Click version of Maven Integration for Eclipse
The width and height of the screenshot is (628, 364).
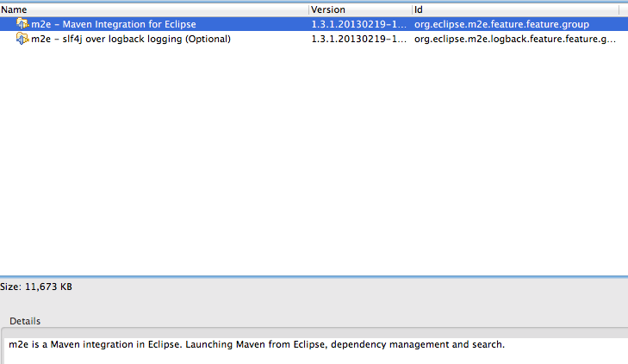[359, 24]
